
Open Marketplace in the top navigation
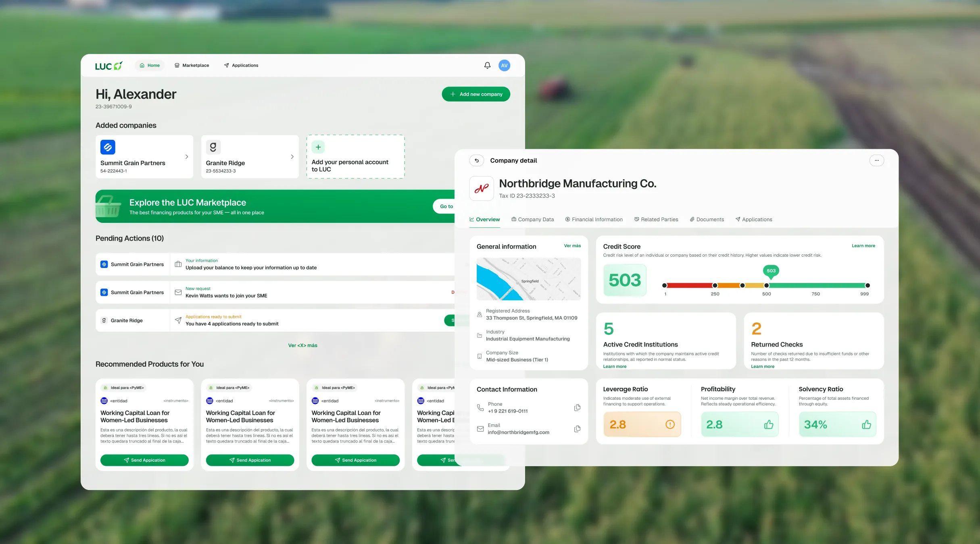(x=192, y=65)
